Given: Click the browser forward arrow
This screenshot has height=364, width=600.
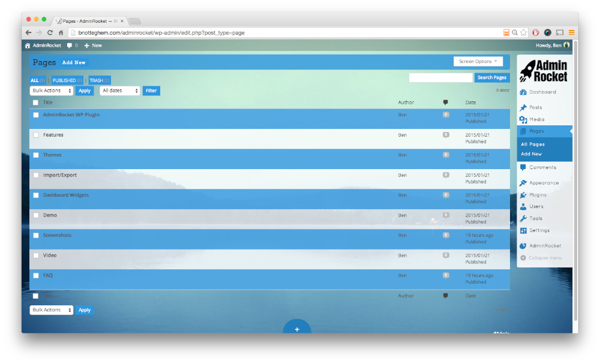Looking at the screenshot, I should point(38,33).
